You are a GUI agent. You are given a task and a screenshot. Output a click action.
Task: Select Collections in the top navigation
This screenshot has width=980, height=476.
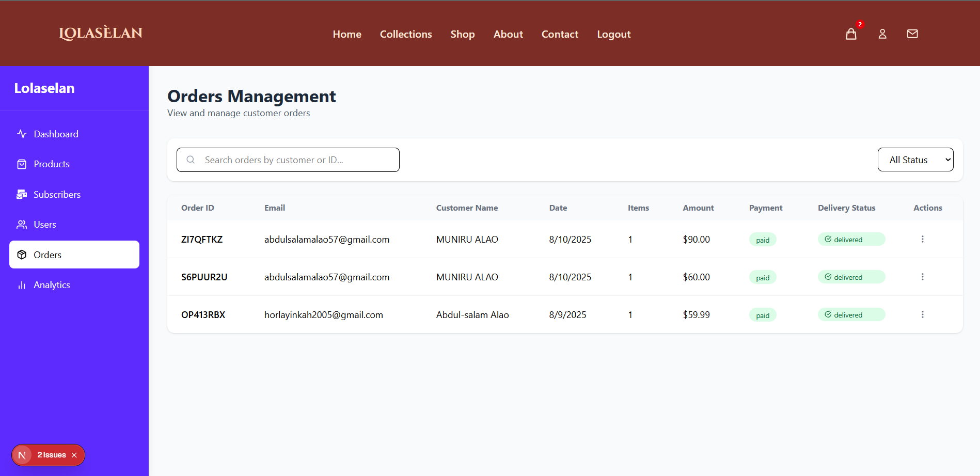(x=406, y=34)
